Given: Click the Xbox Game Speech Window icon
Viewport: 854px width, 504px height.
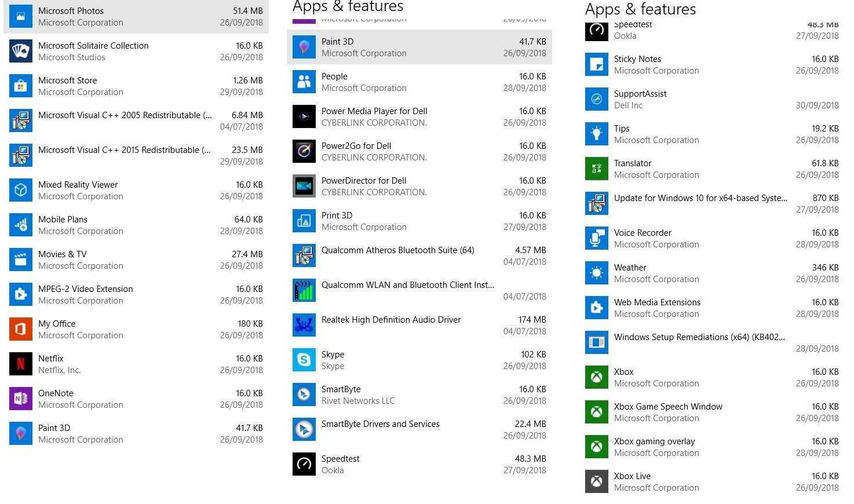Looking at the screenshot, I should coord(597,412).
